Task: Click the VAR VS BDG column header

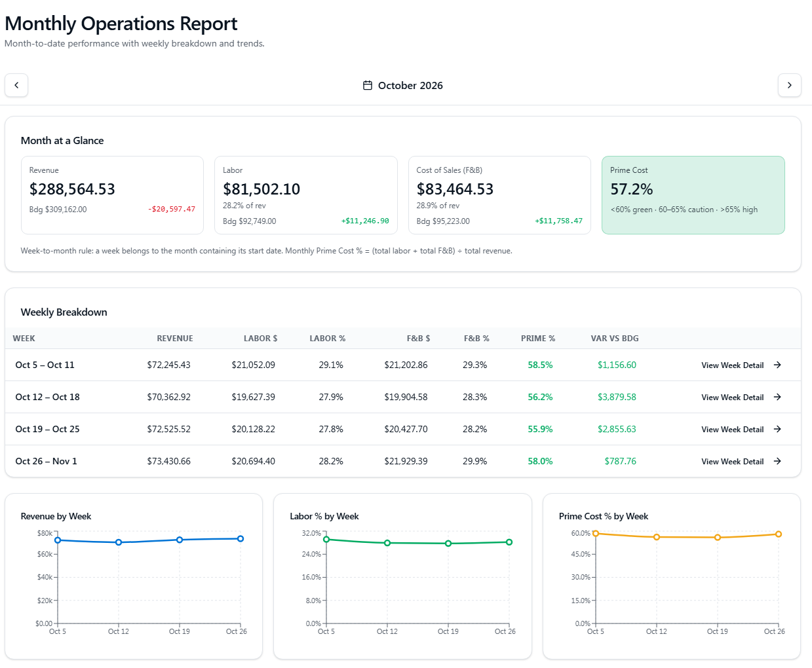Action: pyautogui.click(x=615, y=339)
